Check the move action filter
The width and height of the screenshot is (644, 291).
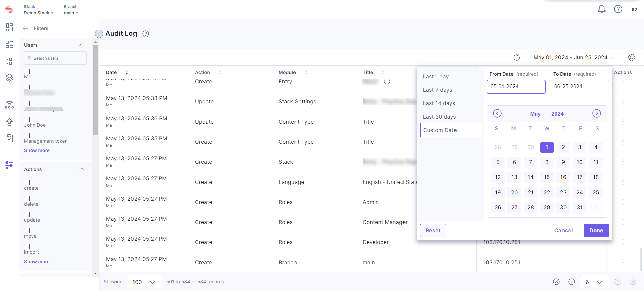point(27,231)
